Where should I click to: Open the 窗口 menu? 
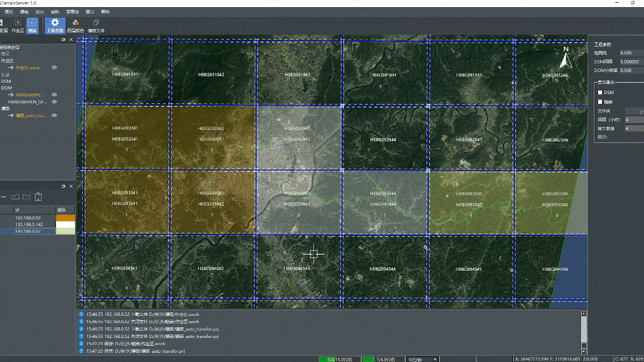click(x=90, y=12)
